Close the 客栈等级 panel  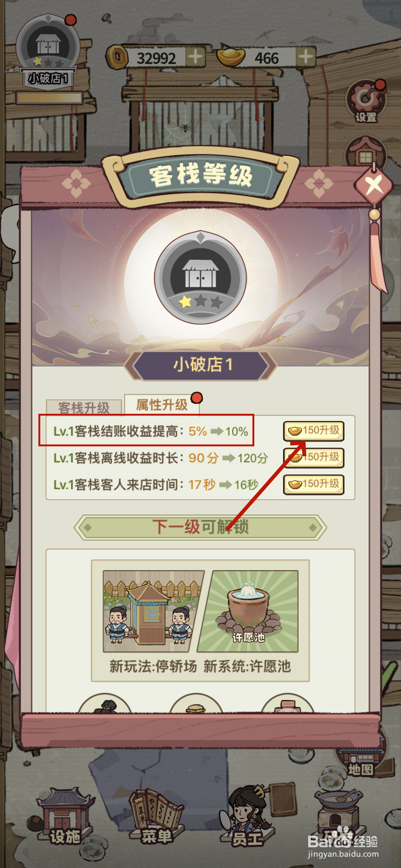click(374, 185)
